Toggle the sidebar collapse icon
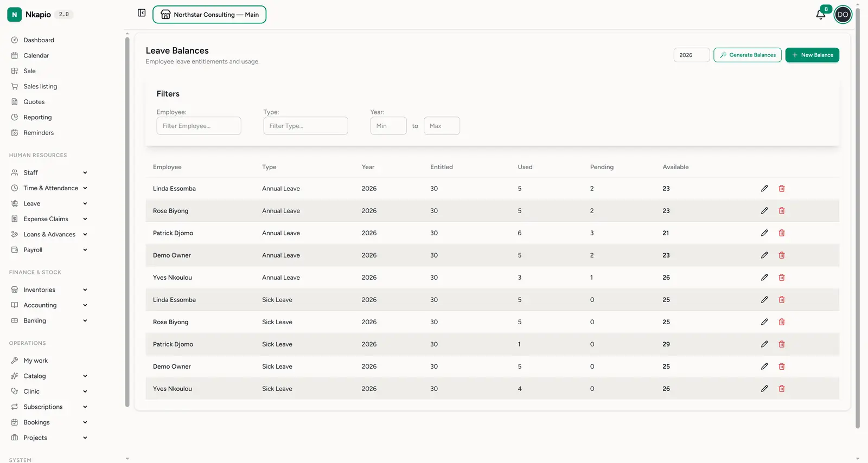 click(142, 13)
